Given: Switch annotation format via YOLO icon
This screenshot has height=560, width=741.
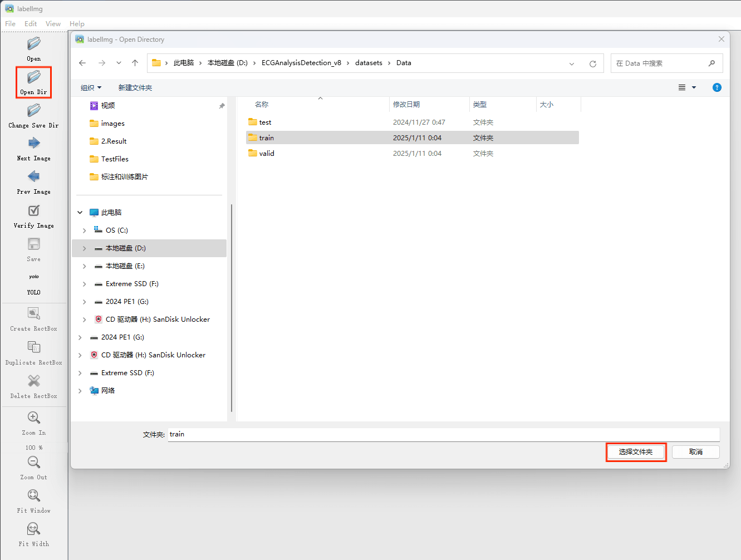Looking at the screenshot, I should point(34,277).
